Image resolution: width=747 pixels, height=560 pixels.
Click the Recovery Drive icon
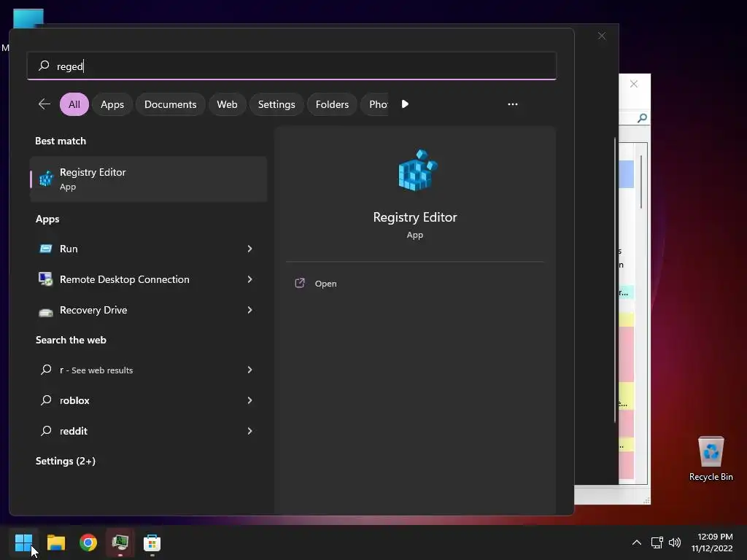click(46, 312)
